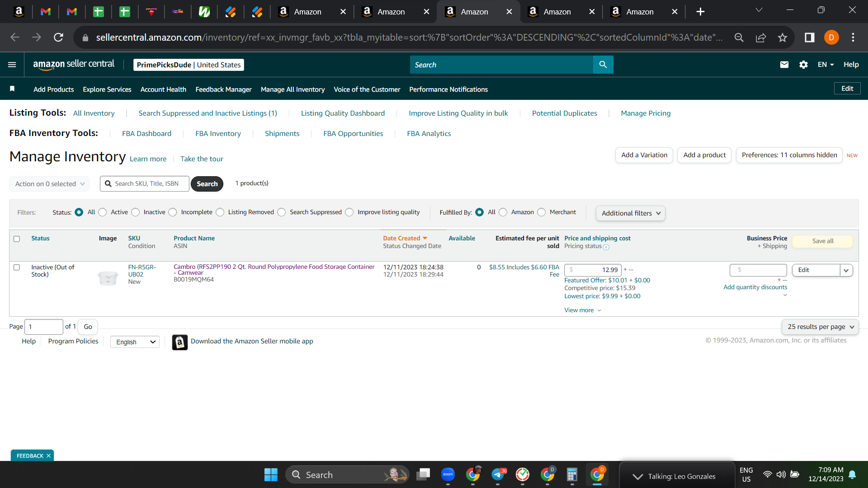Viewport: 868px width, 488px height.
Task: Open the Calculator app in the taskbar
Action: pos(572,474)
